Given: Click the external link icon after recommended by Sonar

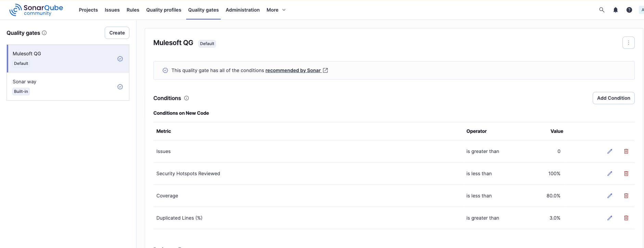Looking at the screenshot, I should pyautogui.click(x=325, y=70).
